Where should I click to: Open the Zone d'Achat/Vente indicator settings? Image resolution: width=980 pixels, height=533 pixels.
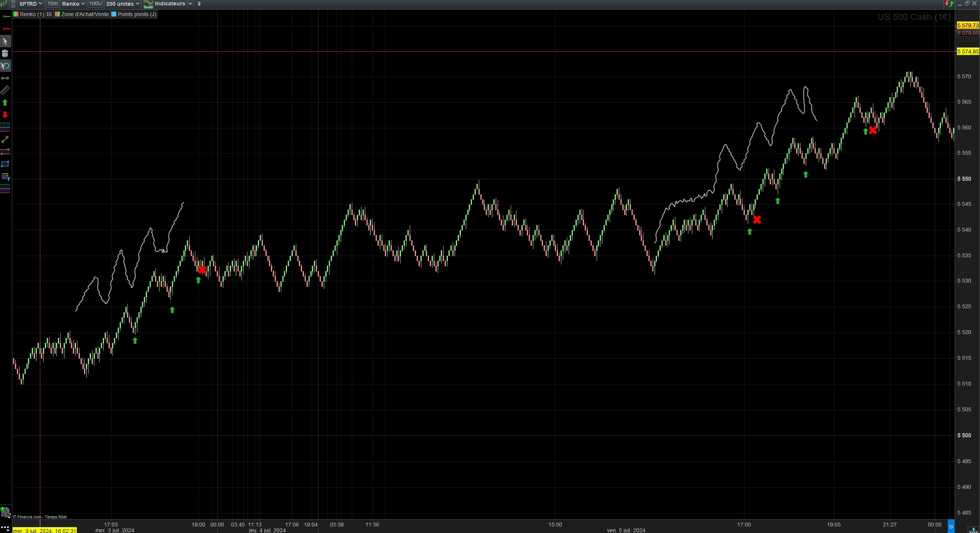click(84, 14)
